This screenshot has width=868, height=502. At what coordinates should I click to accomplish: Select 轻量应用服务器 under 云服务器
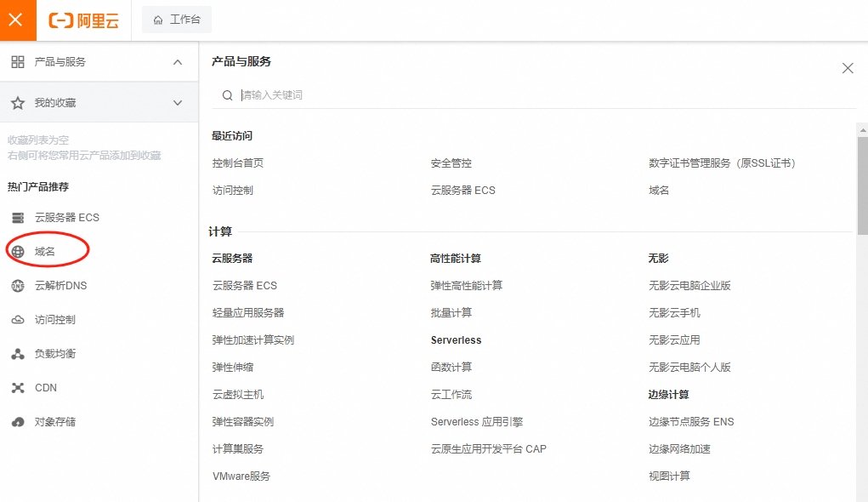click(x=248, y=313)
